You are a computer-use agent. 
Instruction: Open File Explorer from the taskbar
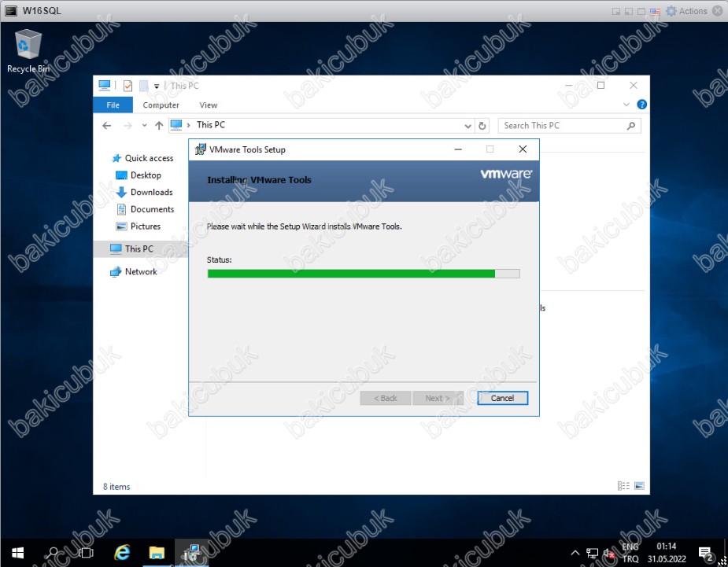click(156, 553)
